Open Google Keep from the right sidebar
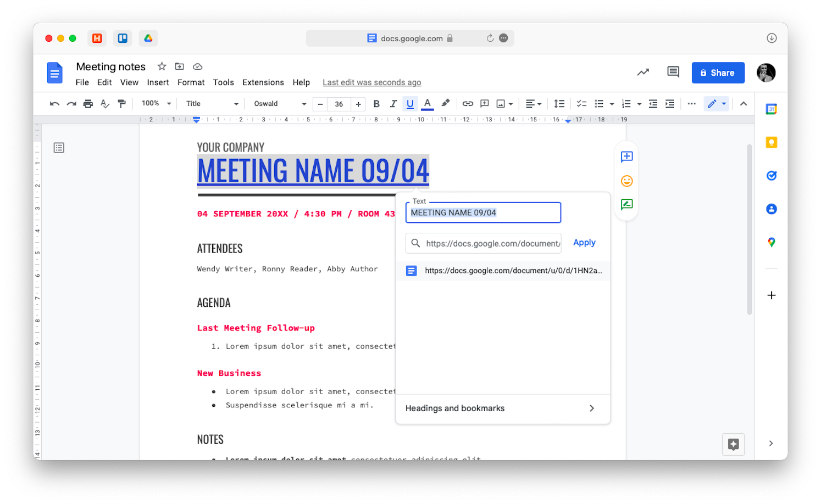 [771, 142]
